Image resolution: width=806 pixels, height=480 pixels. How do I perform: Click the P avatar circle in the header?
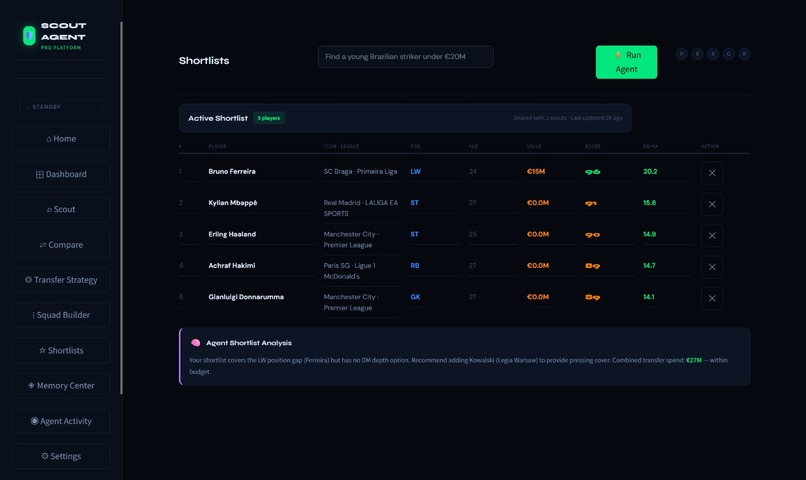(x=682, y=54)
